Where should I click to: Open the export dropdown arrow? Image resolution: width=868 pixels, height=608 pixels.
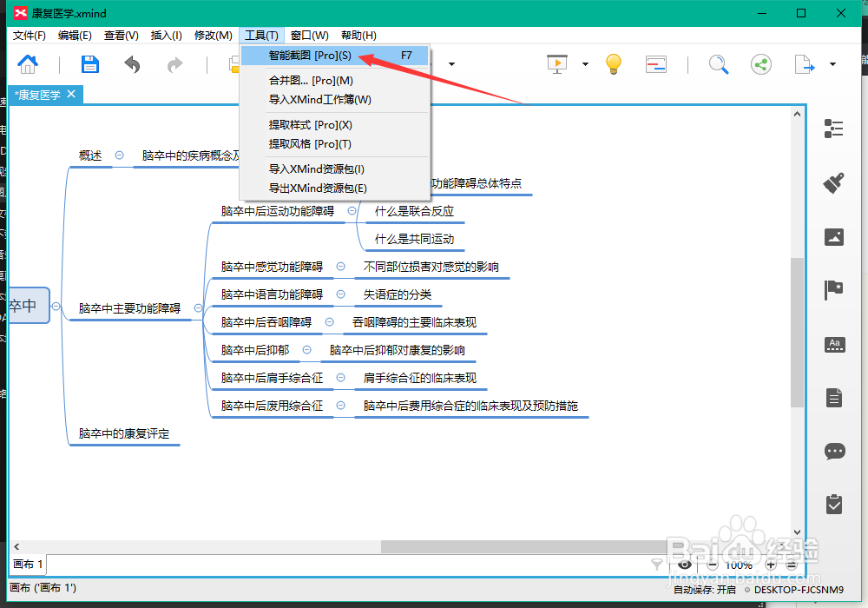point(832,64)
